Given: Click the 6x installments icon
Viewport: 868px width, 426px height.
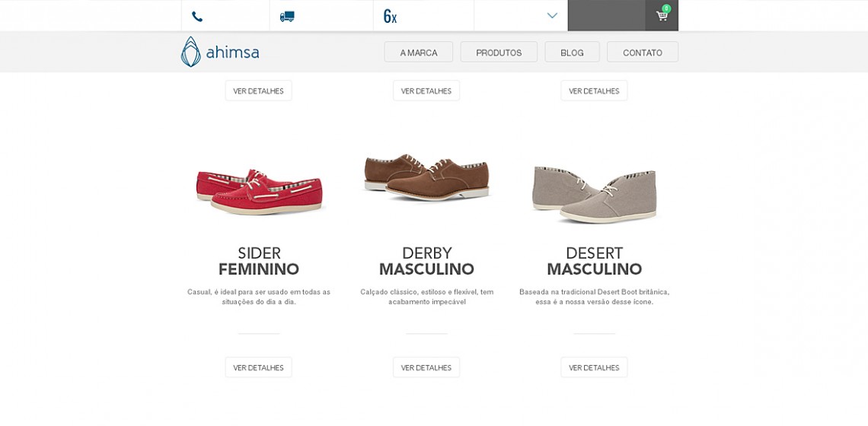Looking at the screenshot, I should click(391, 17).
